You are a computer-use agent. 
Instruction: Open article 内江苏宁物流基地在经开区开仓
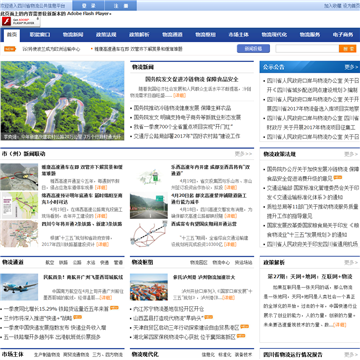pos(168,309)
